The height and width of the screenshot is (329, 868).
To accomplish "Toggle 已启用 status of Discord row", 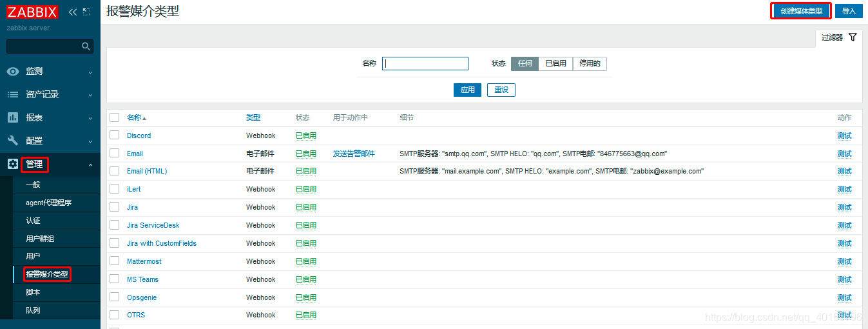I will (306, 135).
